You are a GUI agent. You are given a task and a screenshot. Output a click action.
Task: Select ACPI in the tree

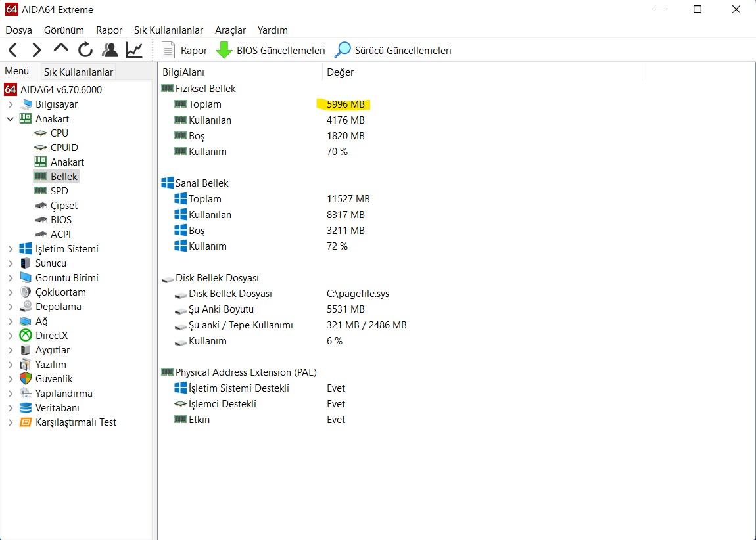click(x=60, y=234)
